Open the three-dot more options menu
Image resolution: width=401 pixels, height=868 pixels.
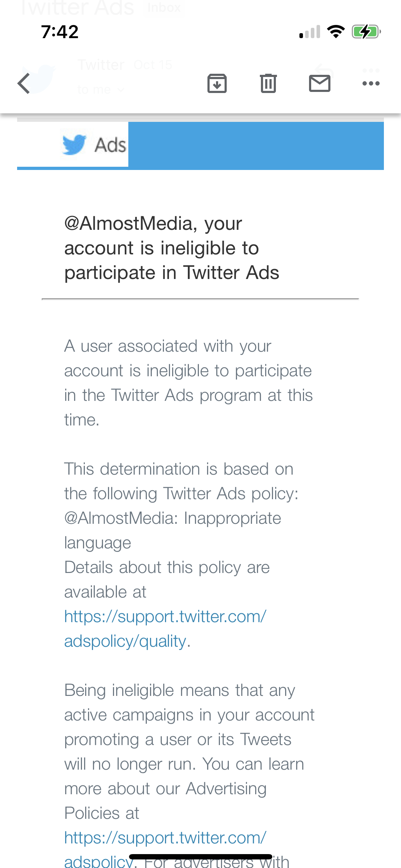(x=371, y=83)
